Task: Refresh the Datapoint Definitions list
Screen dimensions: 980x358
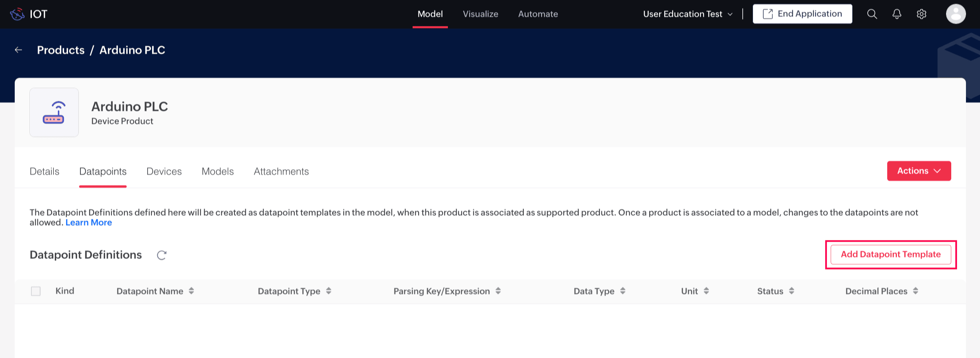Action: [162, 255]
